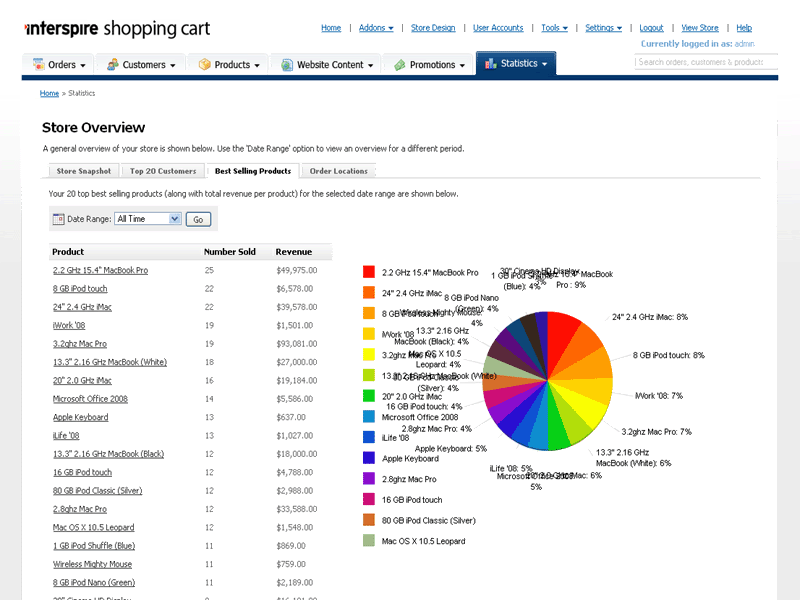The height and width of the screenshot is (600, 800).
Task: Select the Best Selling Products tab
Action: (x=253, y=171)
